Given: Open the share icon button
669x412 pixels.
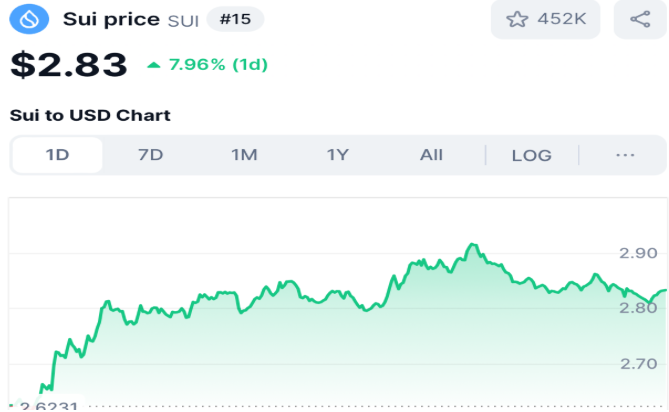Looking at the screenshot, I should [x=640, y=19].
